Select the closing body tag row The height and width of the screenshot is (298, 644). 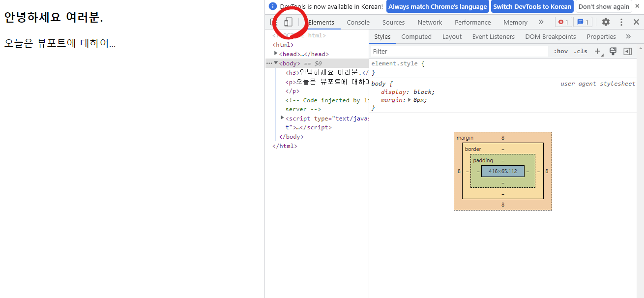[291, 137]
